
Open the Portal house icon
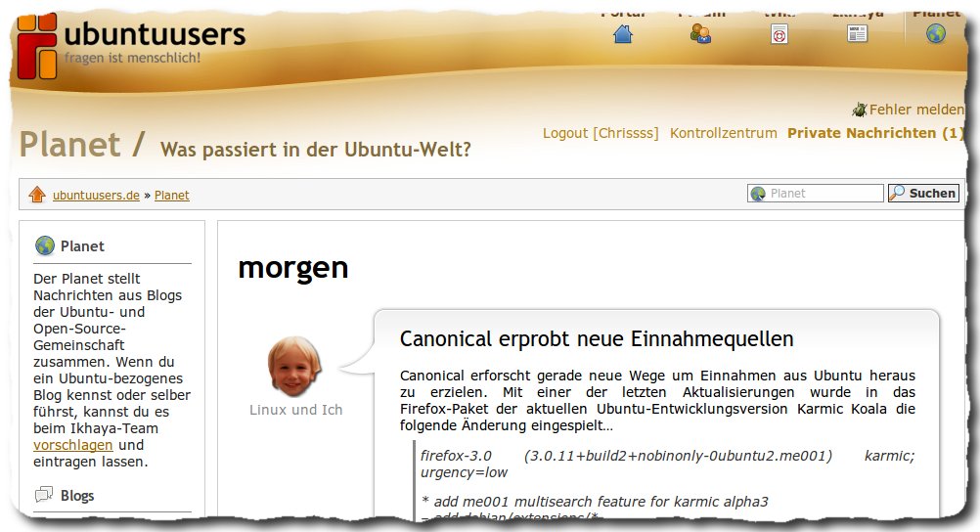(x=623, y=34)
